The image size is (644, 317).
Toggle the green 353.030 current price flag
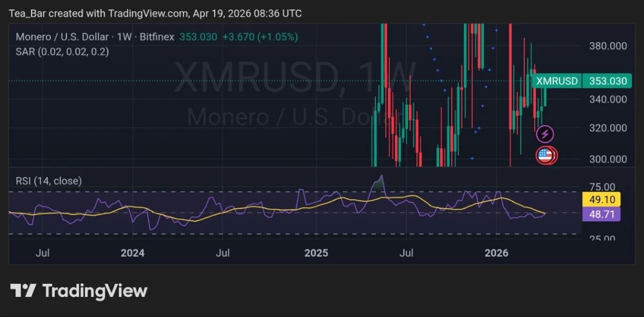coord(605,81)
